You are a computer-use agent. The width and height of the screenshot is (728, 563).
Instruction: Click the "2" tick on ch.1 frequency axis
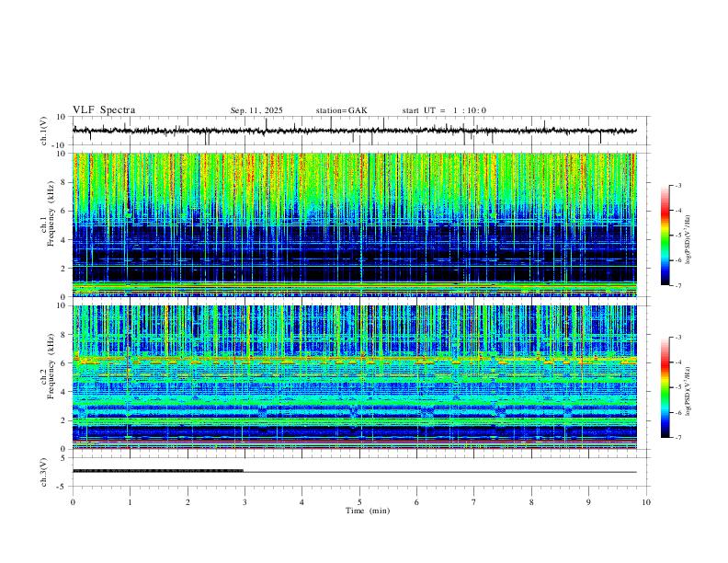point(64,268)
